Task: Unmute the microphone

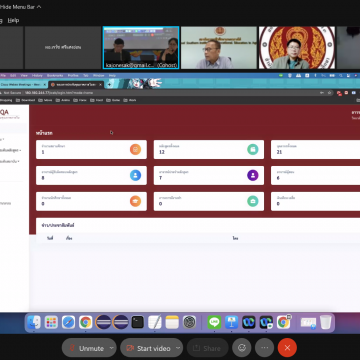Action: tap(87, 348)
